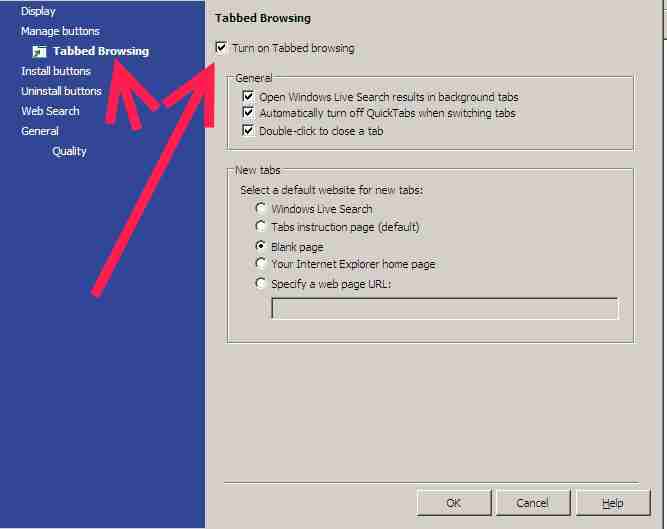This screenshot has width=667, height=529.
Task: Click 'Select a default website for new tabs:' text
Action: pyautogui.click(x=332, y=190)
